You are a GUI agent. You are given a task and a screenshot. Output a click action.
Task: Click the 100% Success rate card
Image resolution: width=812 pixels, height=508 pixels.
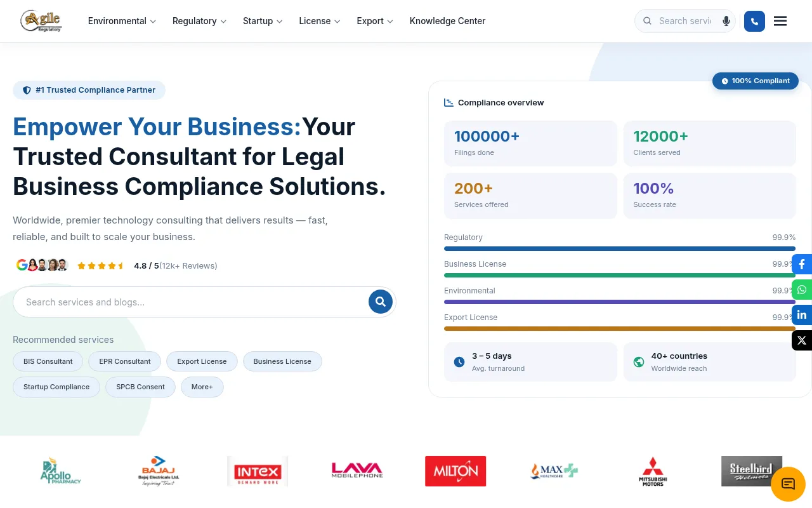(x=709, y=196)
